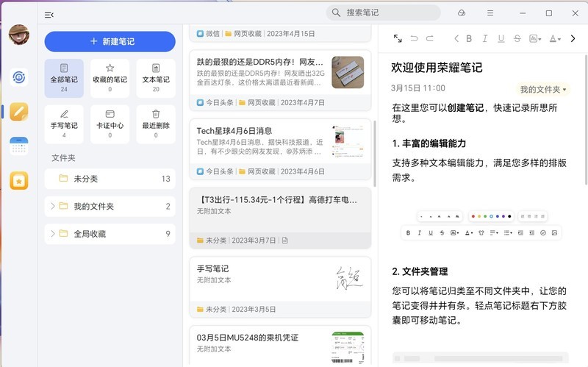Open the font color dropdown
588x367 pixels.
coord(555,38)
